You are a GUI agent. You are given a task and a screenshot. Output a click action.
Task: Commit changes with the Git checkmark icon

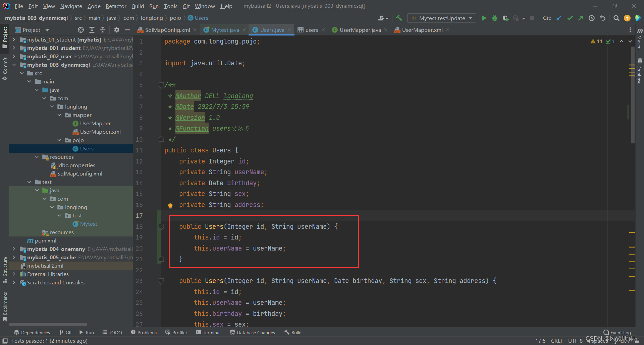(570, 18)
